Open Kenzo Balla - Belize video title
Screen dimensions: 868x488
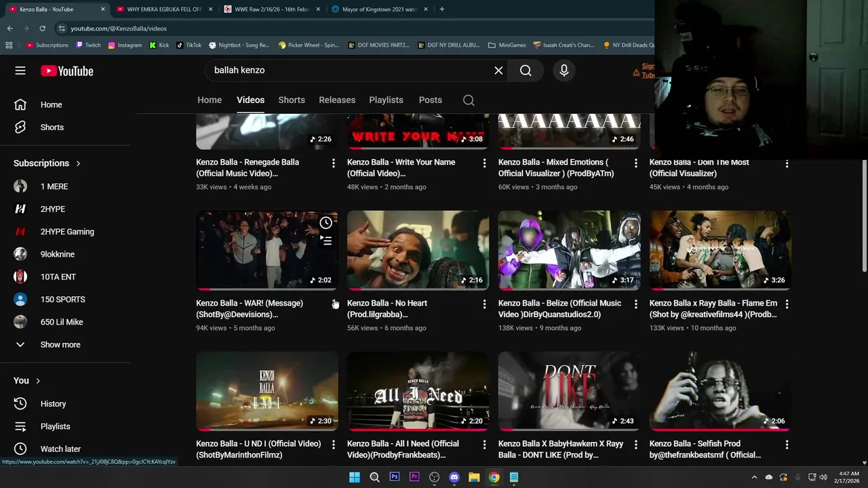pyautogui.click(x=559, y=309)
